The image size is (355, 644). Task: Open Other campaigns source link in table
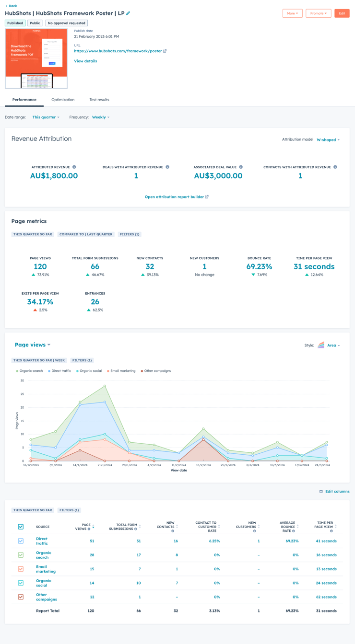47,597
